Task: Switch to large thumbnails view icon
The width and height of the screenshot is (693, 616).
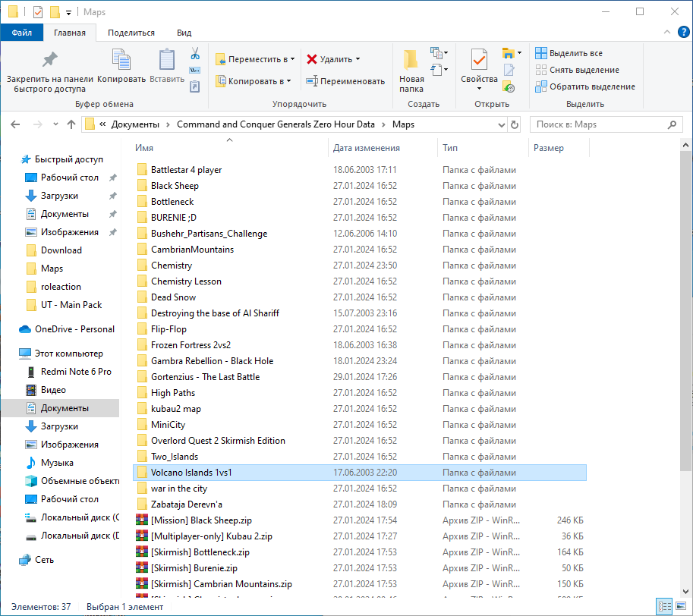Action: pos(681,606)
